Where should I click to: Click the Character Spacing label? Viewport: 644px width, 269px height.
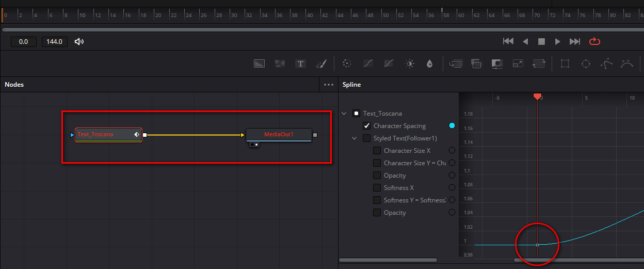click(399, 126)
